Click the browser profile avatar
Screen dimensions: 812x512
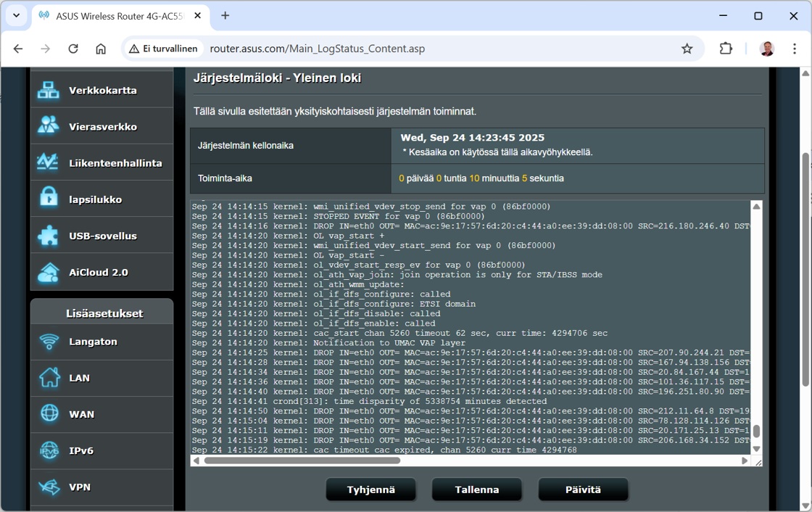767,49
